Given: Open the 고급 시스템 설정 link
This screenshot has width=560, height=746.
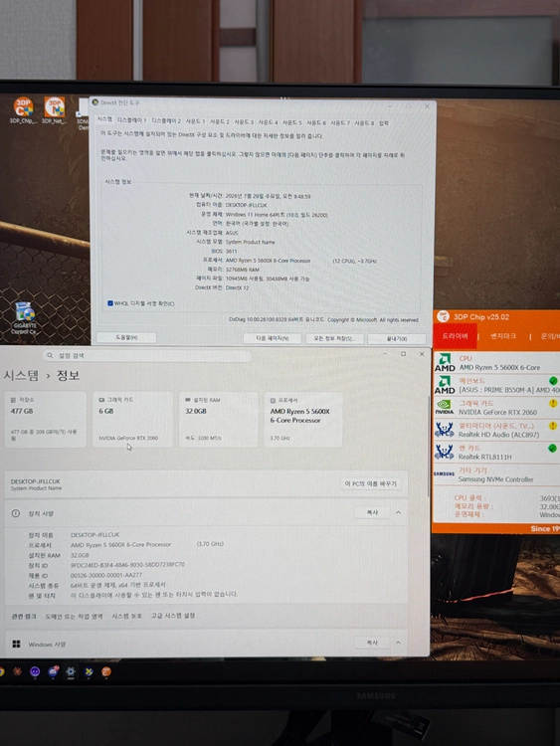Looking at the screenshot, I should point(173,616).
